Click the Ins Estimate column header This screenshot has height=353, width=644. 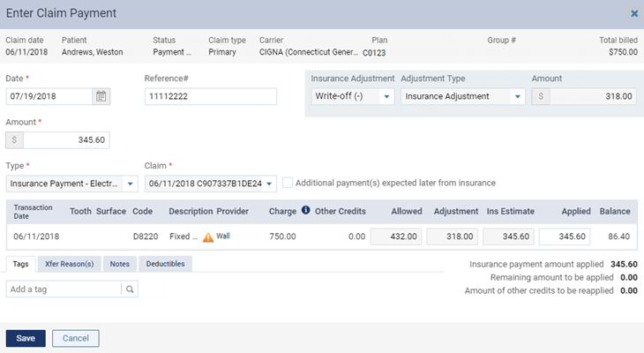coord(511,211)
